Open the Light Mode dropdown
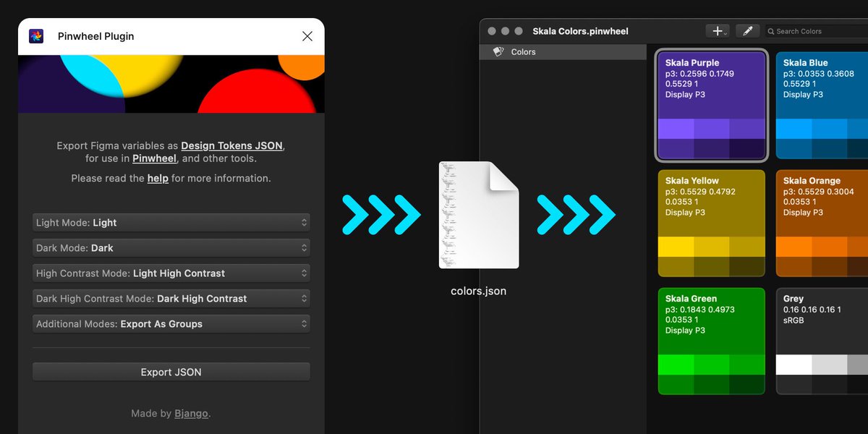Image resolution: width=868 pixels, height=434 pixels. point(171,223)
